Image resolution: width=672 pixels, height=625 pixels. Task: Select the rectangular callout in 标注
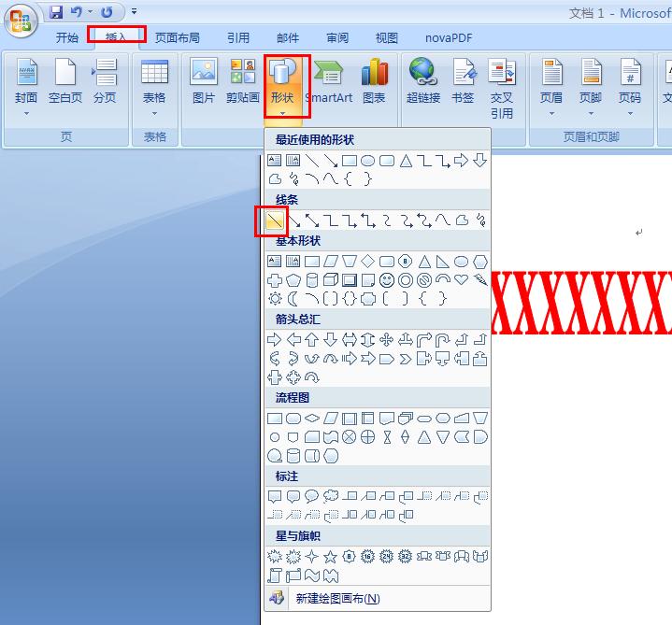coord(274,496)
